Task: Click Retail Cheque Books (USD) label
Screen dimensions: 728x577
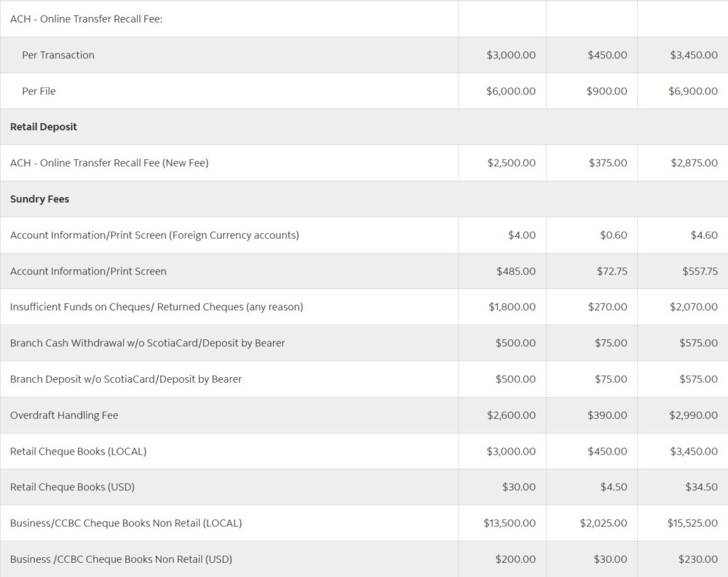Action: [x=73, y=487]
